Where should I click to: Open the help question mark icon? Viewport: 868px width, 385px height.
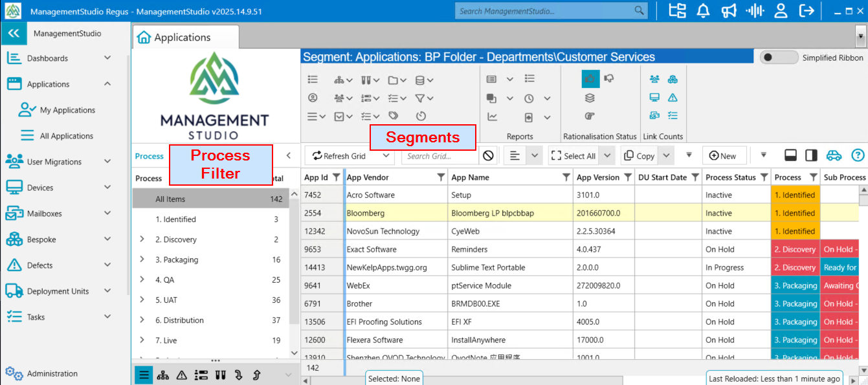(x=858, y=155)
